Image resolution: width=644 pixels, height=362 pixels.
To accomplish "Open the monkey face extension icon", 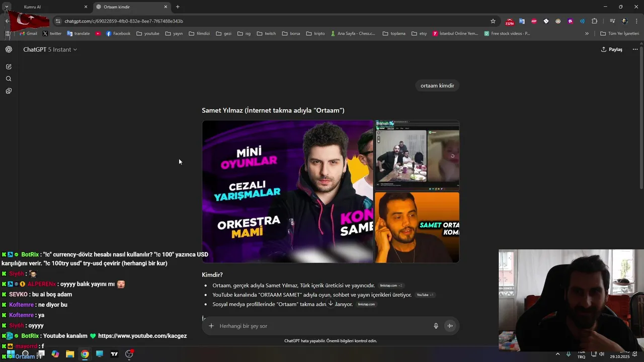I will [x=558, y=21].
